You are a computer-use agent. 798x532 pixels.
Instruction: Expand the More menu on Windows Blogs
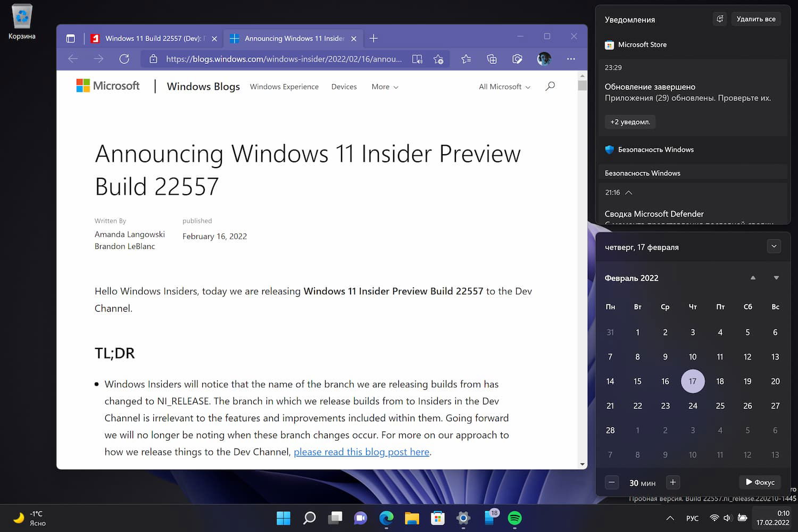tap(385, 87)
